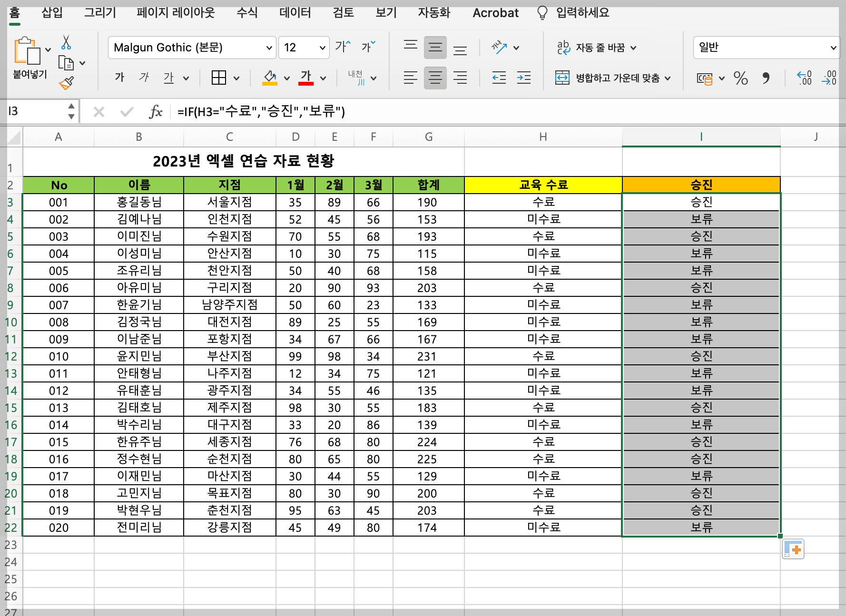Click the Quick Analysis button below the selection

tap(793, 548)
